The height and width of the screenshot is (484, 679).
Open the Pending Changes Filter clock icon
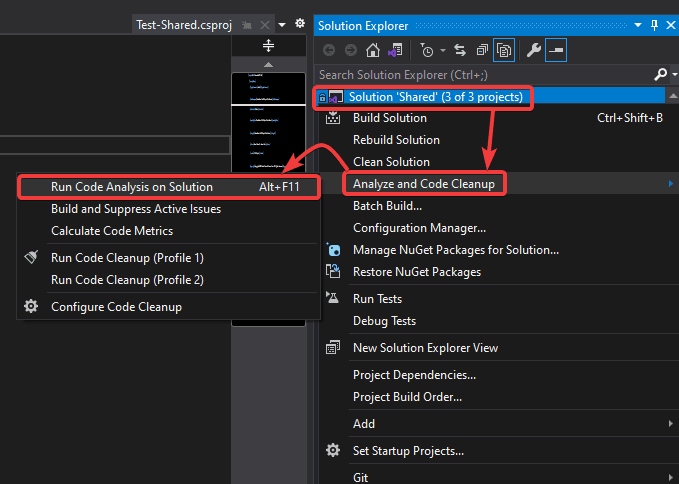[x=427, y=51]
